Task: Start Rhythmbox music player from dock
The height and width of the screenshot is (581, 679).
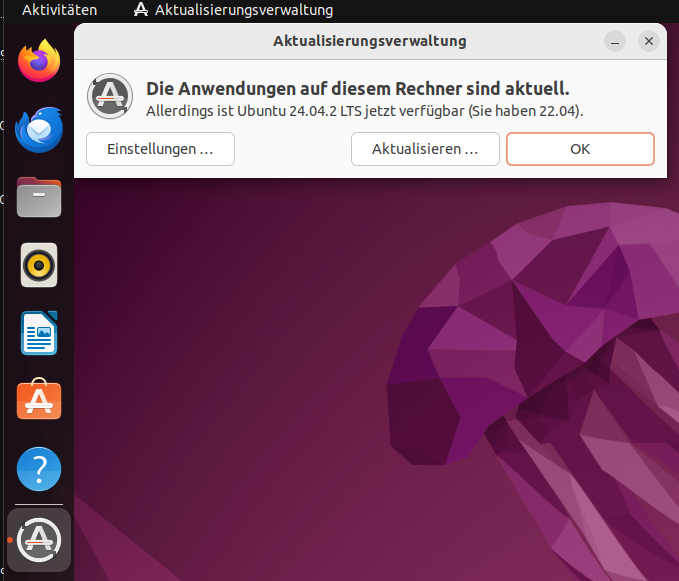Action: pyautogui.click(x=39, y=265)
